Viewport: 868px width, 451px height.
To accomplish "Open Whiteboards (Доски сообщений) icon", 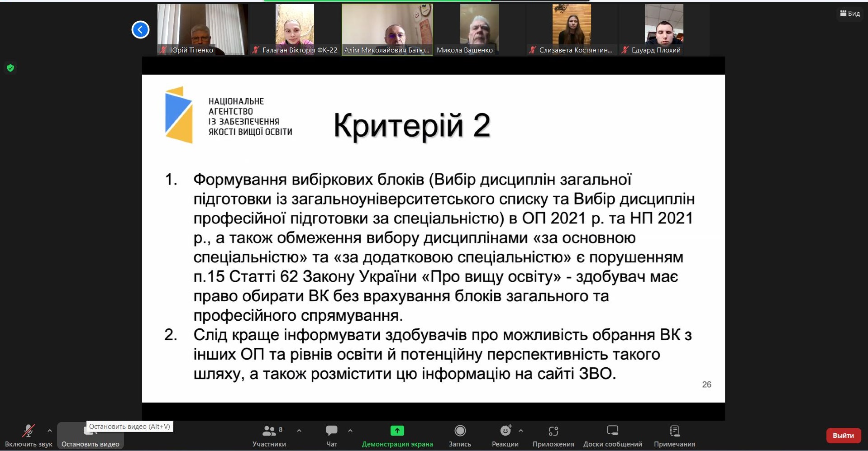I will pyautogui.click(x=612, y=431).
